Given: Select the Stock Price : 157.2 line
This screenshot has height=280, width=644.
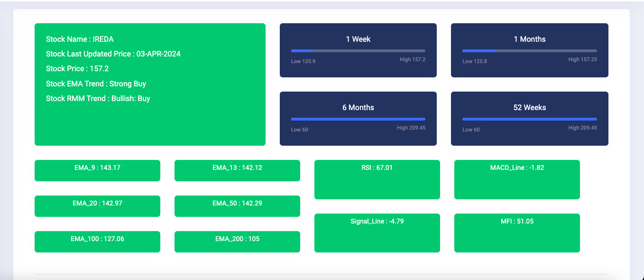Looking at the screenshot, I should [77, 68].
